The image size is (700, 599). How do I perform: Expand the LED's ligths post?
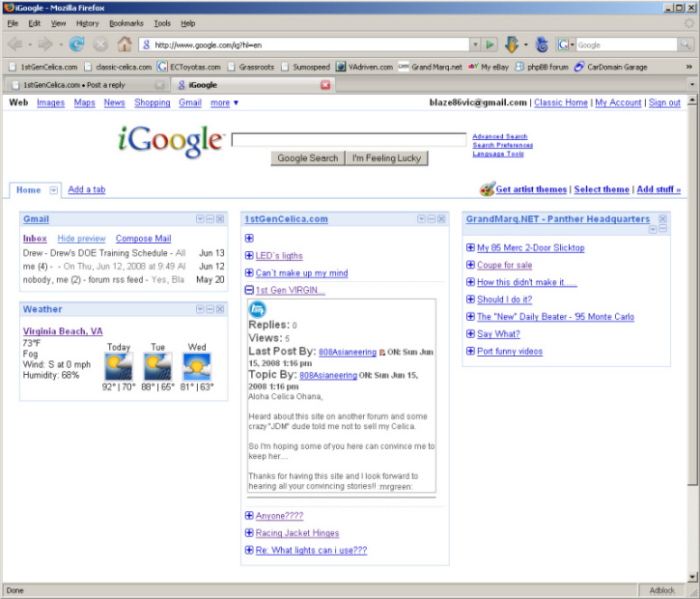249,255
